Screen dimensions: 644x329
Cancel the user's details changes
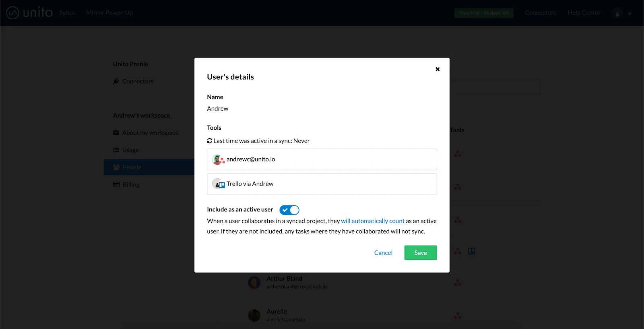click(x=383, y=253)
